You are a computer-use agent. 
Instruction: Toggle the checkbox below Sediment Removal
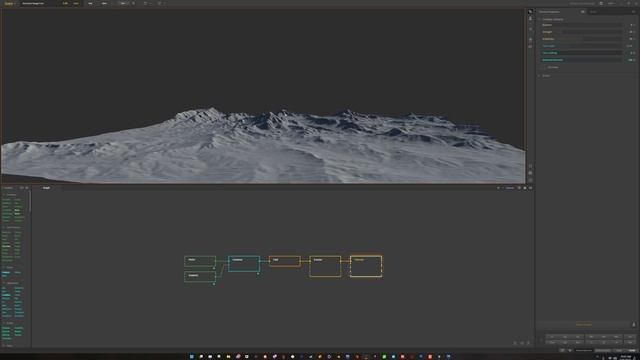[x=544, y=67]
